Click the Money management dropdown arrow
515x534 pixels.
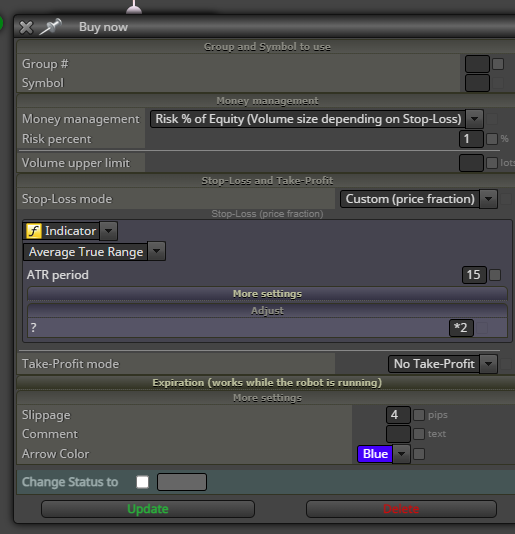coord(474,119)
